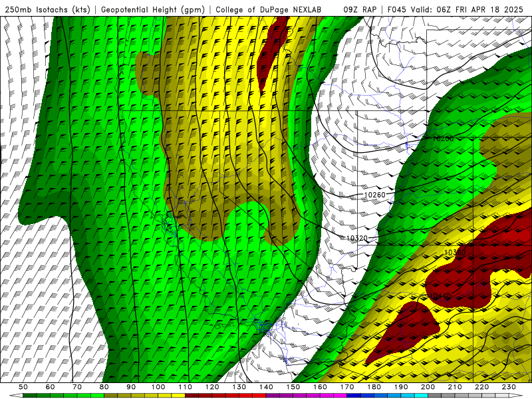
Task: Select the 70 value on the color scale
Action: pyautogui.click(x=77, y=387)
